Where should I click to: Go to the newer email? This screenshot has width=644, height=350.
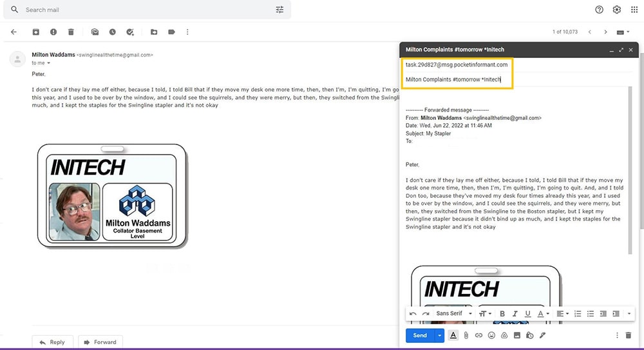[x=590, y=32]
